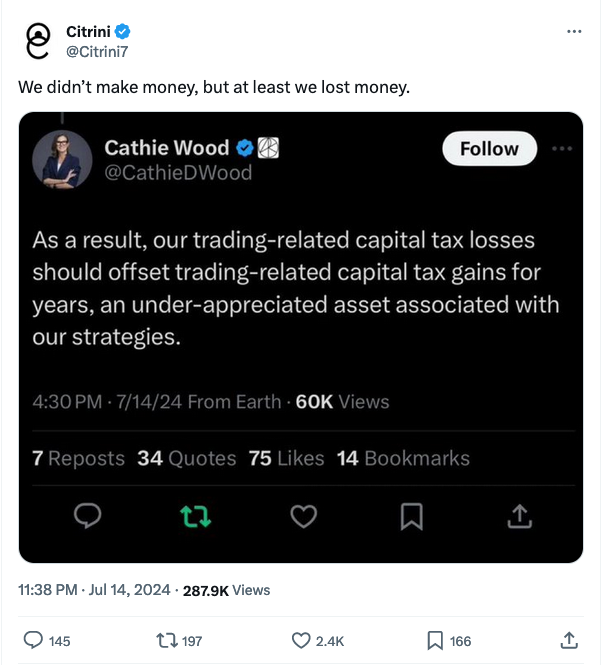Image resolution: width=601 pixels, height=665 pixels.
Task: Like Citrini's tweet
Action: [301, 640]
